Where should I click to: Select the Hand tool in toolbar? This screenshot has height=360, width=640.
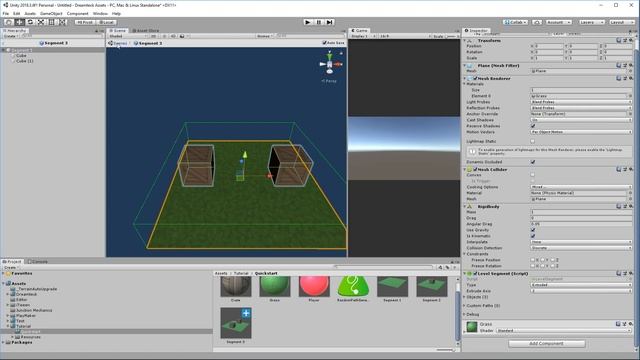tap(9, 22)
